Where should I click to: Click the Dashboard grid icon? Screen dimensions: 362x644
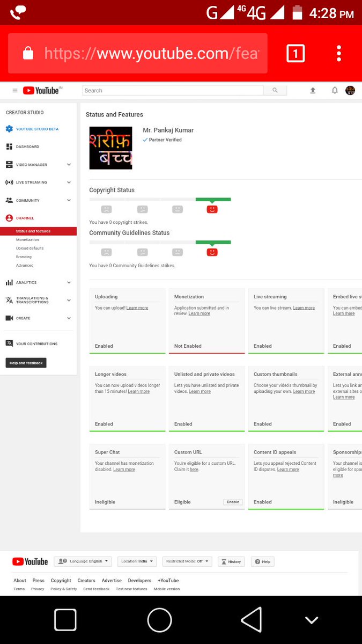pos(9,147)
